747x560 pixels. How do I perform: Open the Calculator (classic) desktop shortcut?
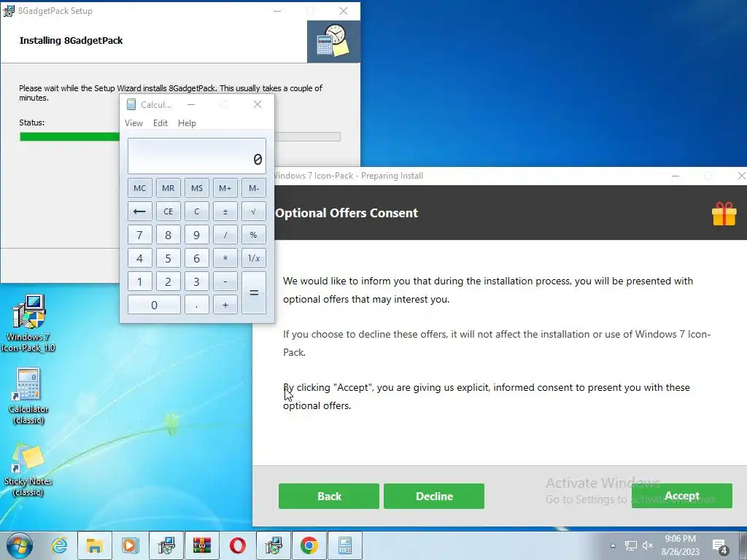click(28, 395)
